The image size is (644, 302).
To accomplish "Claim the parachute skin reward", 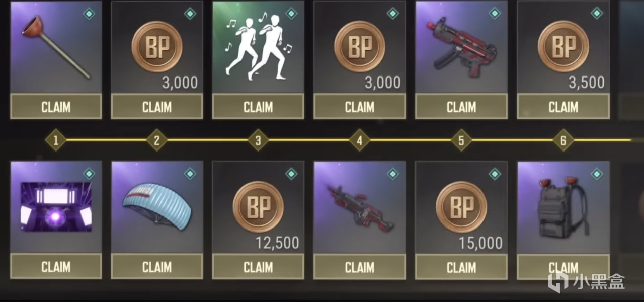I will (157, 267).
